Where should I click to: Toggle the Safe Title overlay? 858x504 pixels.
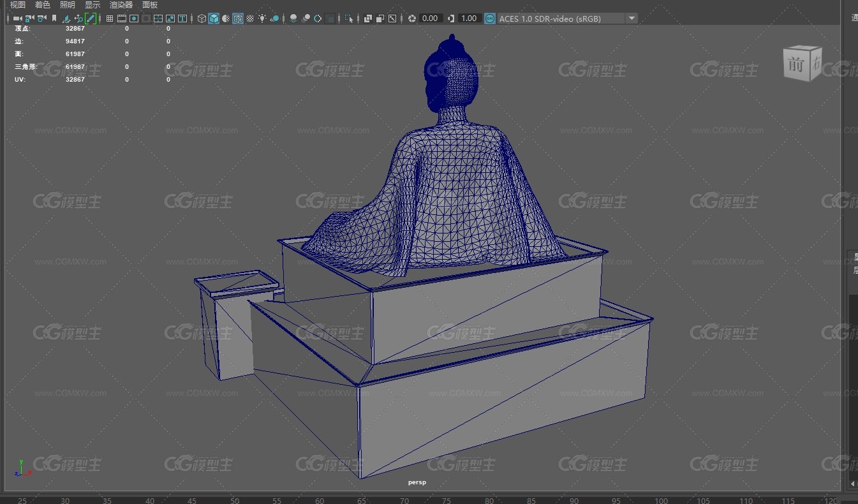click(182, 19)
